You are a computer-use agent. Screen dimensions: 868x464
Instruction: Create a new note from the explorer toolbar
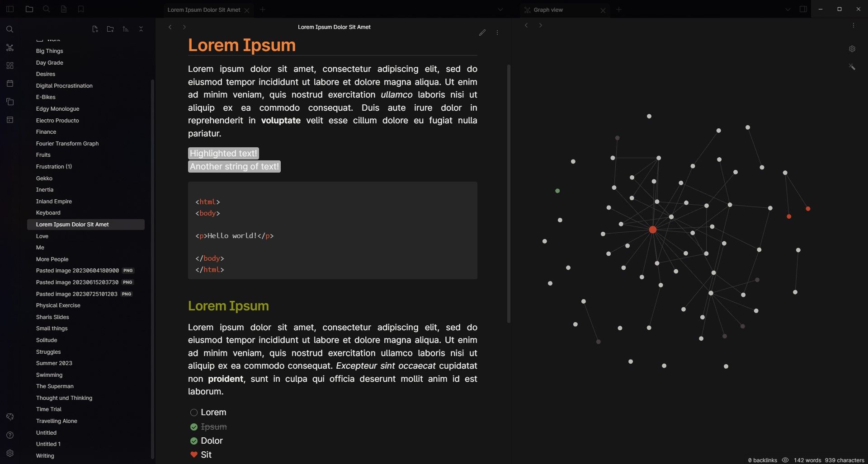(x=95, y=28)
